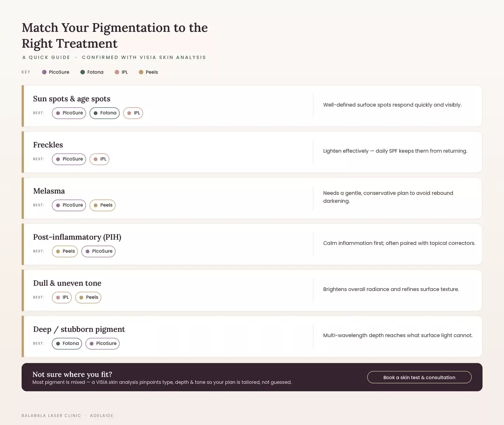The width and height of the screenshot is (504, 425).
Task: Click PicoSure chip in Post-inflammatory (PIH) card
Action: 98,251
